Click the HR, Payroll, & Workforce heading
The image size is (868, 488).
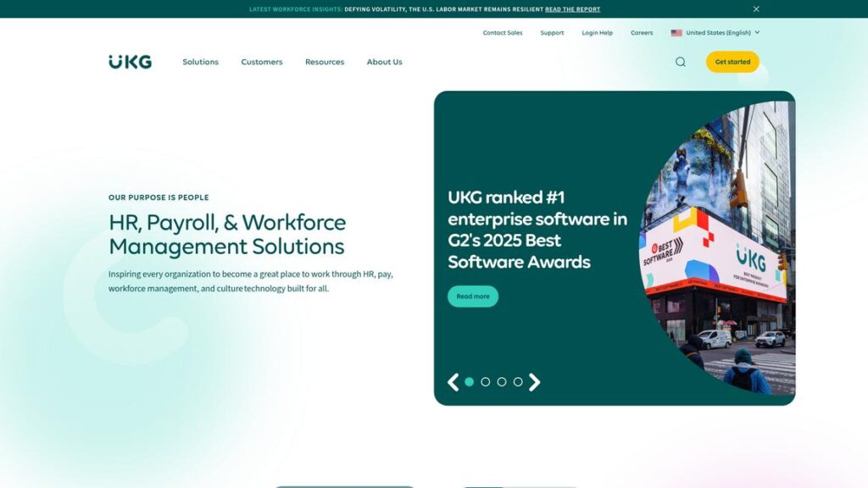[227, 234]
